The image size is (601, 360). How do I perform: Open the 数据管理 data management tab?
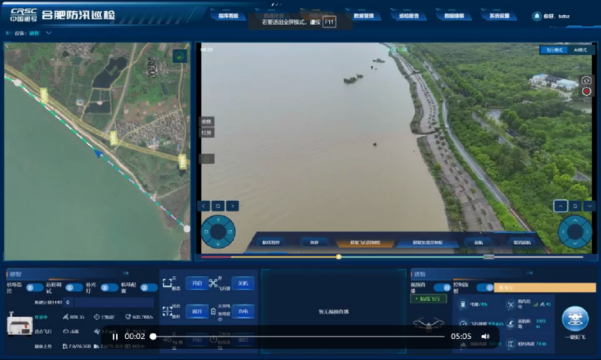pos(363,16)
